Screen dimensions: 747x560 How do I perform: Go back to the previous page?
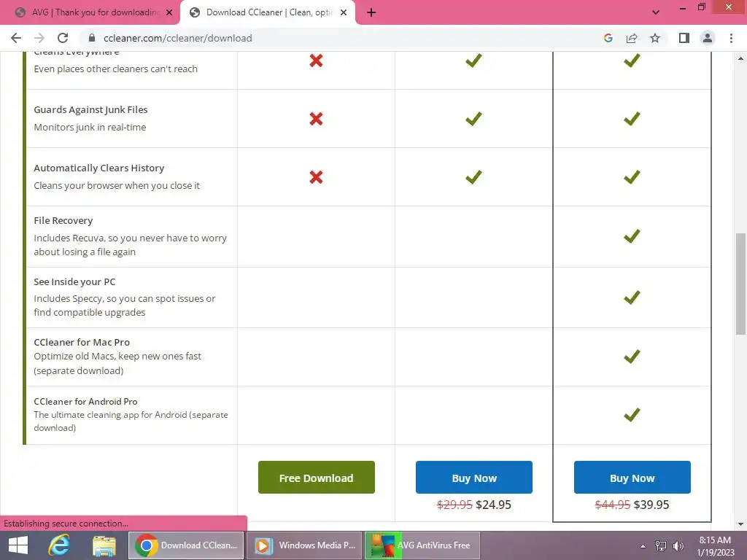(16, 38)
